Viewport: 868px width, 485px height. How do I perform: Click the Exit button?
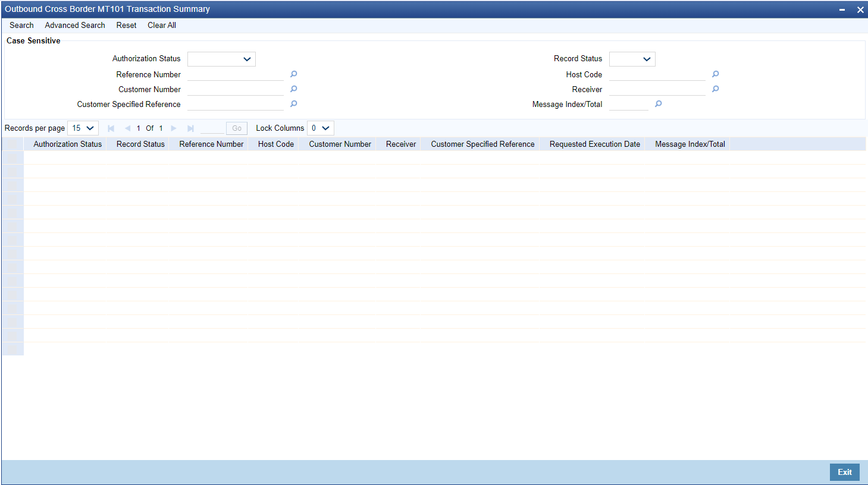tap(845, 472)
